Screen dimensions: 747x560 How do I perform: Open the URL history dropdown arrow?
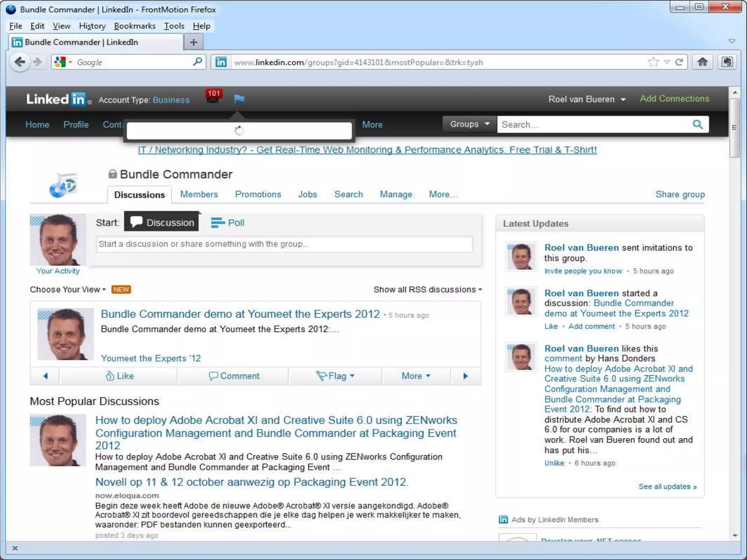[x=667, y=62]
